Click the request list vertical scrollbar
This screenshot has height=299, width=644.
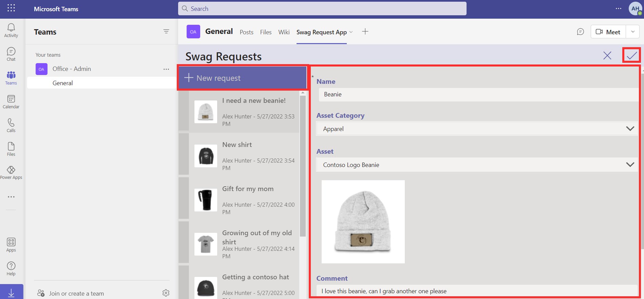[x=303, y=166]
